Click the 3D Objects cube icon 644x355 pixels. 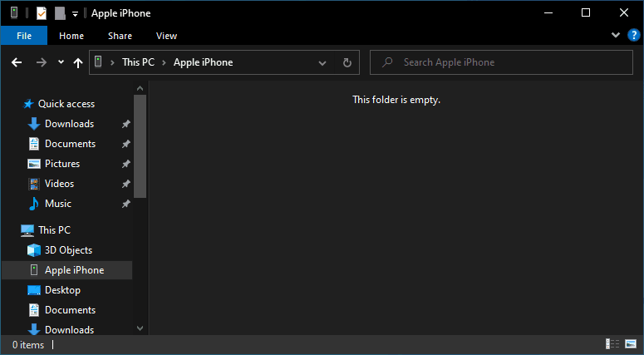[x=34, y=250]
